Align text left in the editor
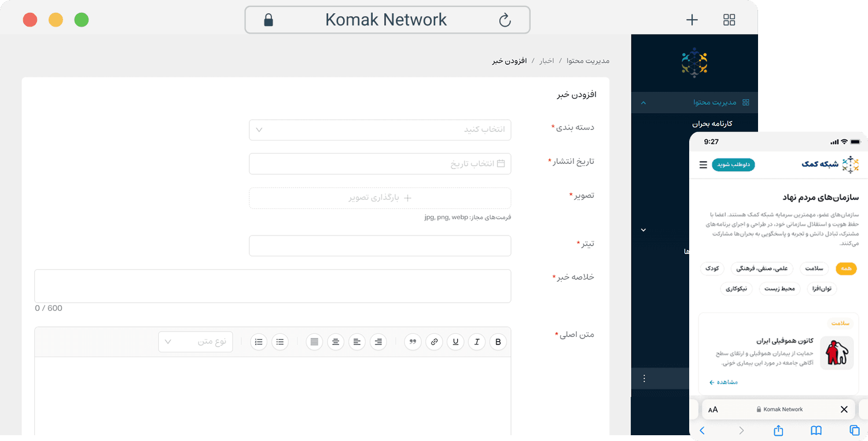This screenshot has width=868, height=441. (357, 342)
